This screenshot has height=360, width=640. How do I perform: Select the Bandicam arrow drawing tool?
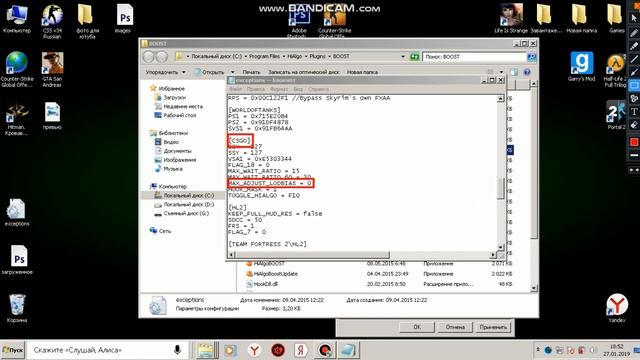634,72
